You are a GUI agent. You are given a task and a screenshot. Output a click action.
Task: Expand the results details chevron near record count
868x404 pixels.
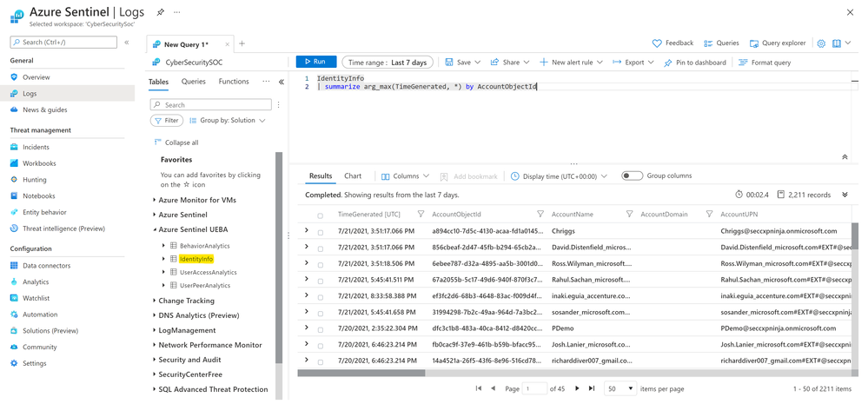pyautogui.click(x=845, y=195)
